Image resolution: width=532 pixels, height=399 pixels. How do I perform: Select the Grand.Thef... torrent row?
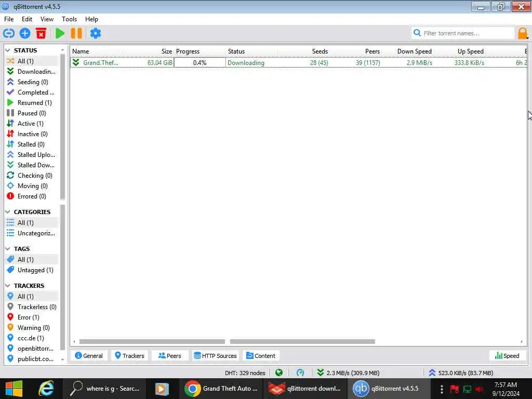299,62
